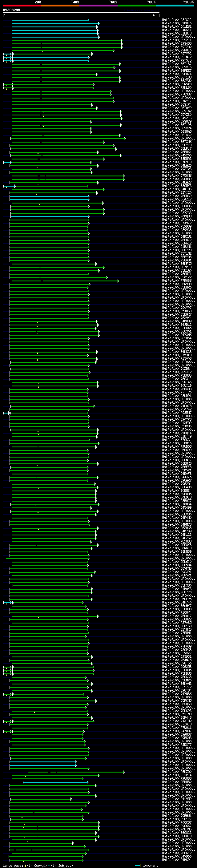Screen dimensions: 197x868
Task: Open hit UniRef100_B9S4D5
Action: pos(177,43)
